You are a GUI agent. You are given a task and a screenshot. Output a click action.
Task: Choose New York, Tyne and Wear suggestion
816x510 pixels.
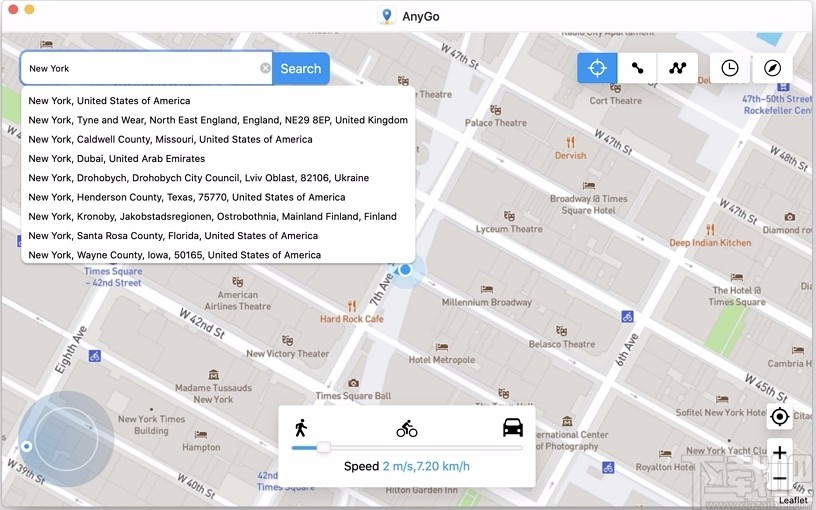pyautogui.click(x=218, y=120)
